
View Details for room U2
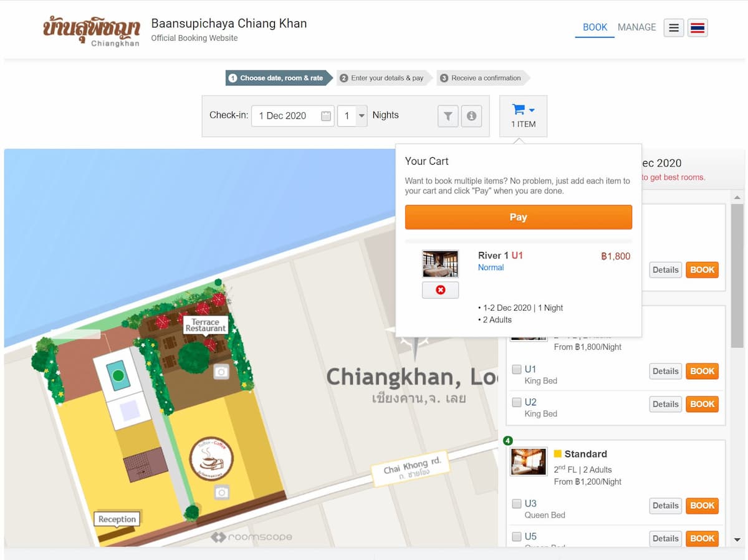click(x=665, y=404)
